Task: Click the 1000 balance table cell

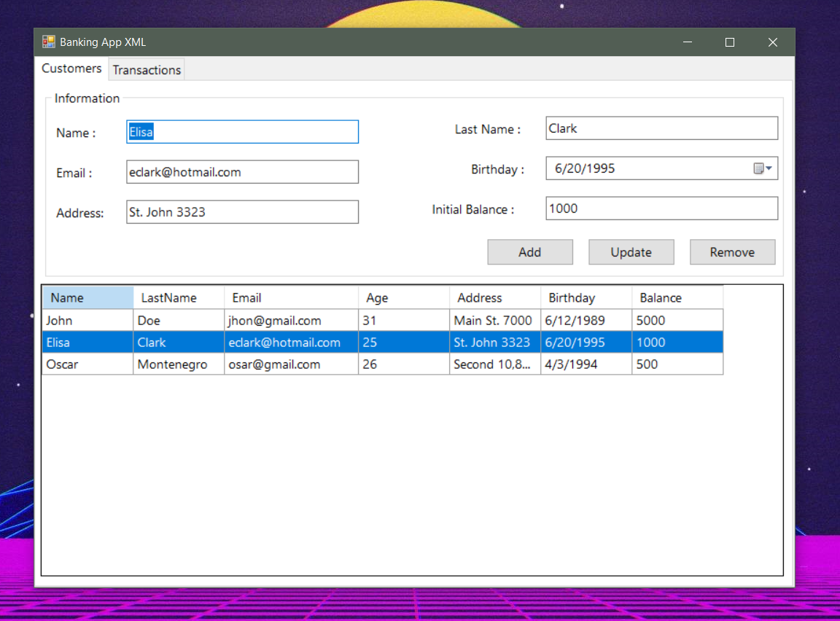Action: pos(677,342)
